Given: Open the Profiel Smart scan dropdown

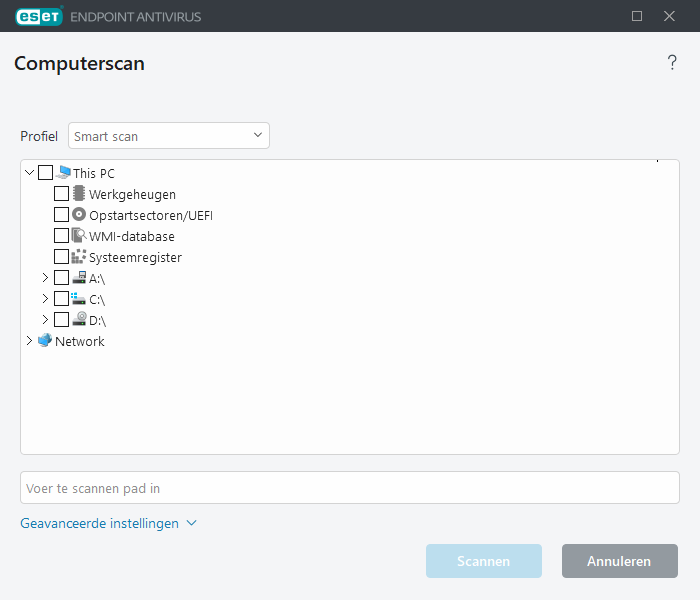Looking at the screenshot, I should [169, 136].
